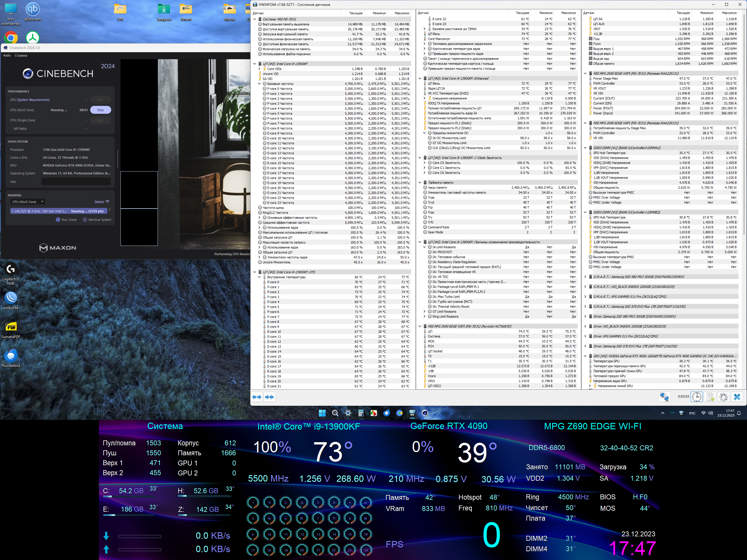The height and width of the screenshot is (560, 747).
Task: Close HWiNFO sensors with blue X icon
Action: 737,397
